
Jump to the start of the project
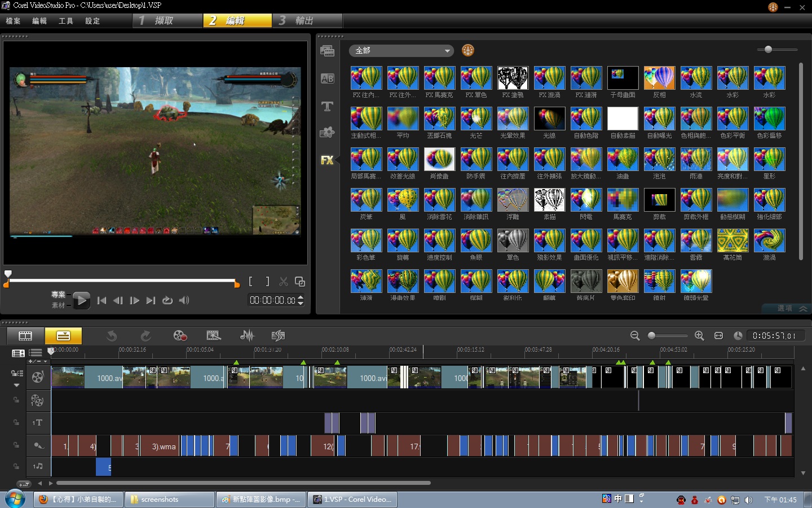click(x=102, y=300)
